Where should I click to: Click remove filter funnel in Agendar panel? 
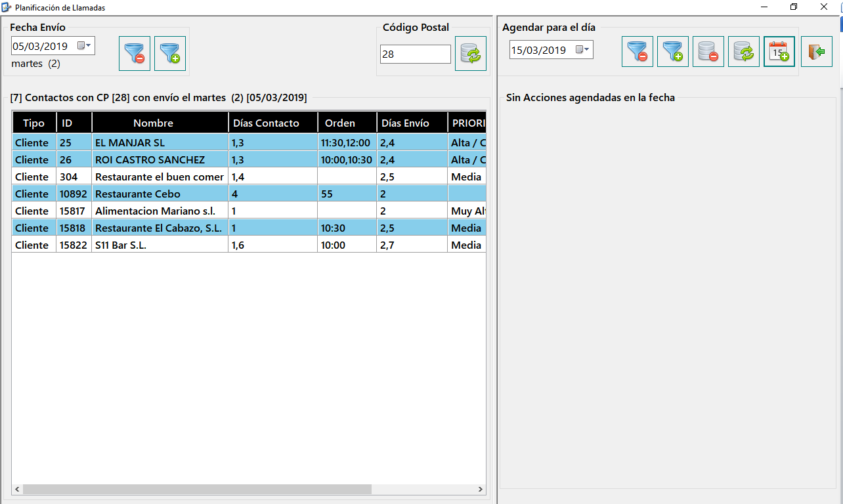(638, 51)
